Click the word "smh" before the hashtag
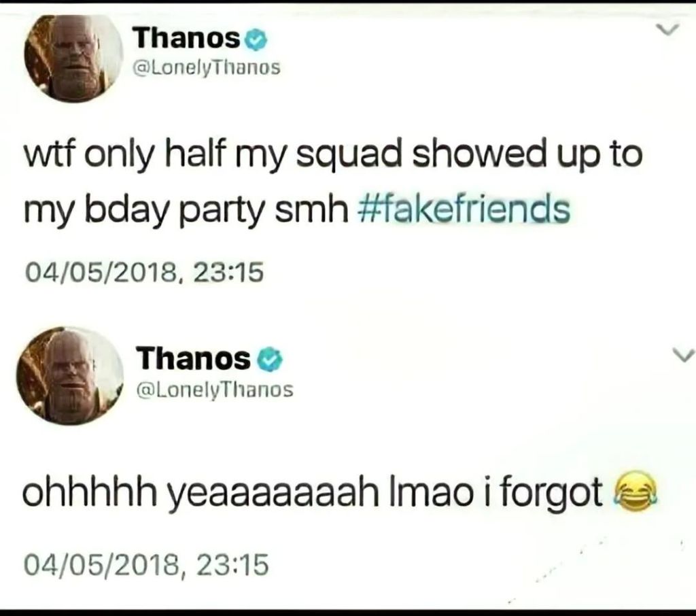The height and width of the screenshot is (616, 696). 313,211
